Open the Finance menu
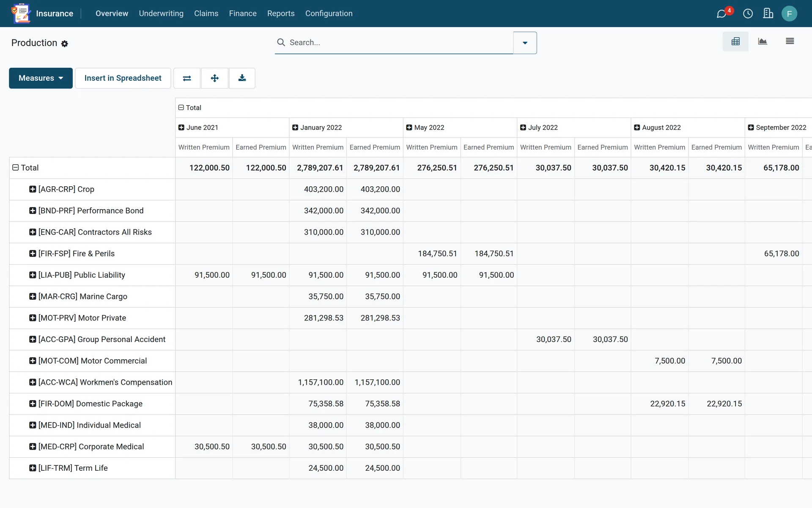The width and height of the screenshot is (812, 508). [x=243, y=14]
